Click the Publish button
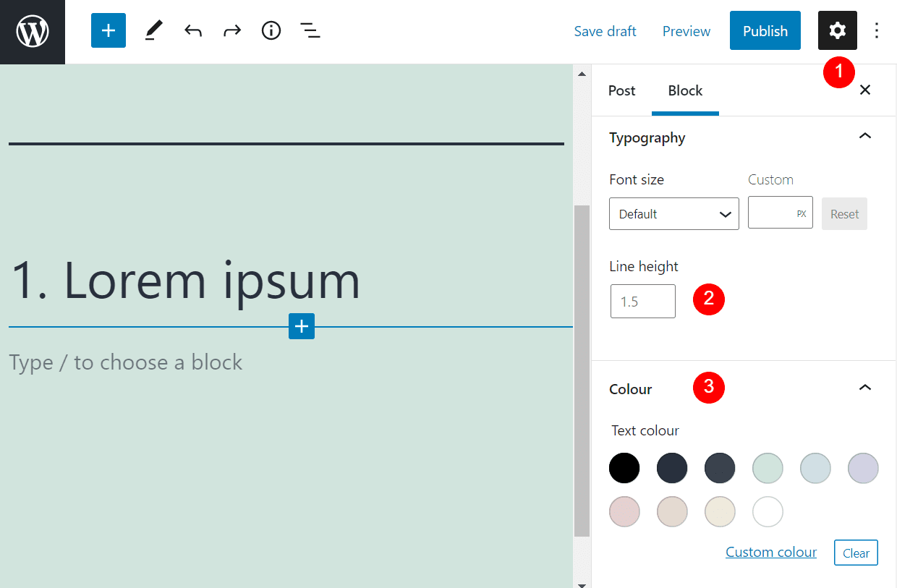Viewport: 897px width, 588px height. pyautogui.click(x=765, y=30)
